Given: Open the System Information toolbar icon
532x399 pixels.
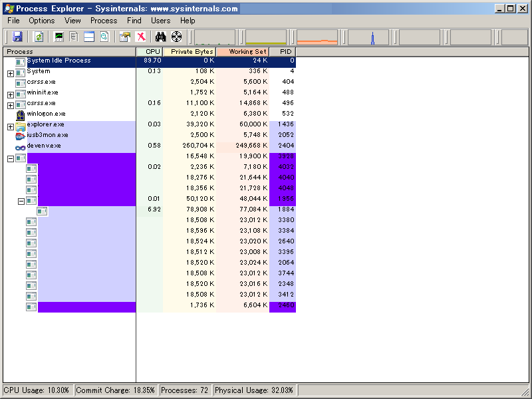Looking at the screenshot, I should [x=59, y=37].
